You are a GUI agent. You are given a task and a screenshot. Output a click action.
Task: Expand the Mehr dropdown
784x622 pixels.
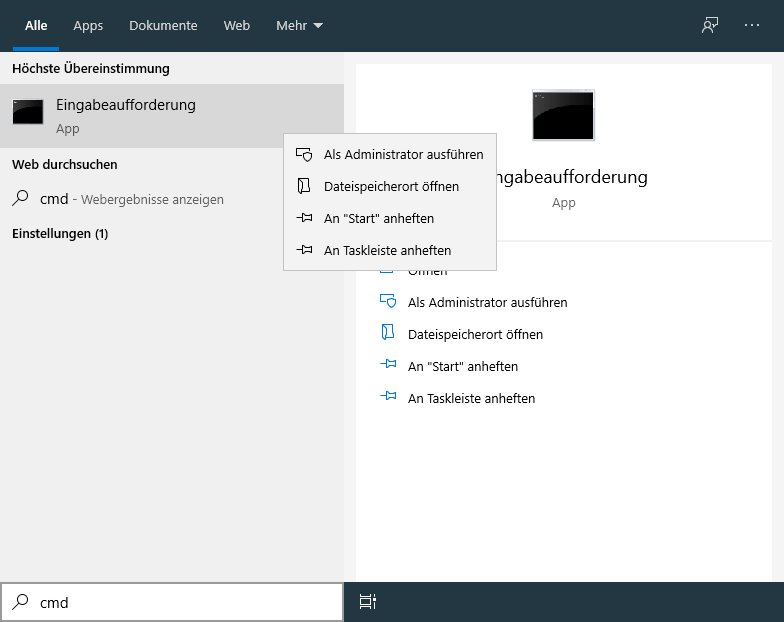[x=299, y=26]
